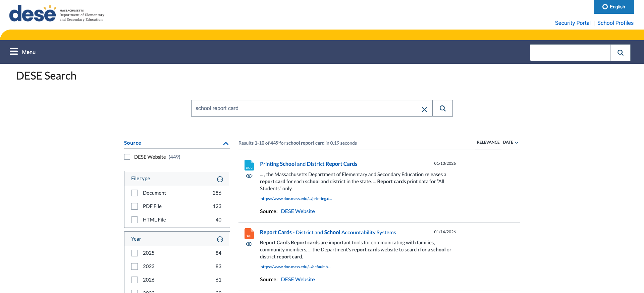The width and height of the screenshot is (644, 293).
Task: Open the Date sort dropdown arrow
Action: click(517, 143)
